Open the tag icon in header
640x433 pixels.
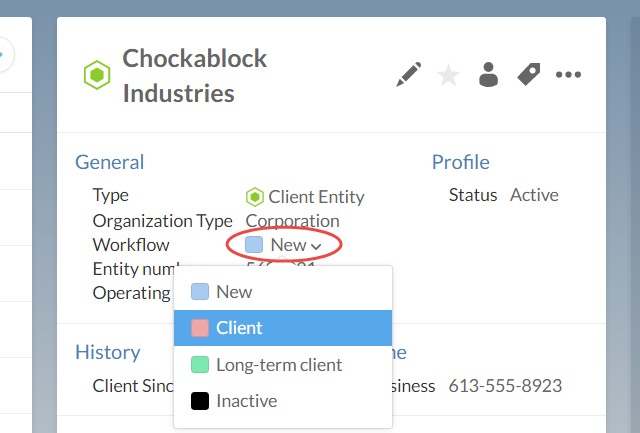coord(528,74)
